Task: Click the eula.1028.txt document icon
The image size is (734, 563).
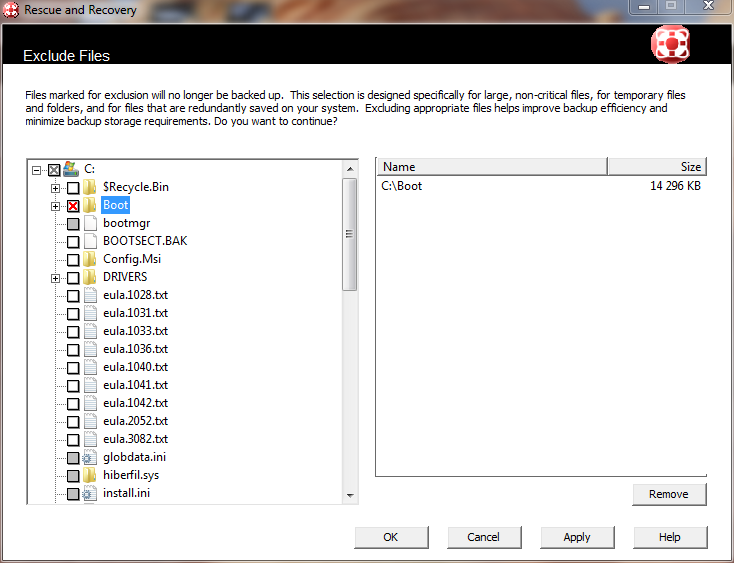Action: 90,295
